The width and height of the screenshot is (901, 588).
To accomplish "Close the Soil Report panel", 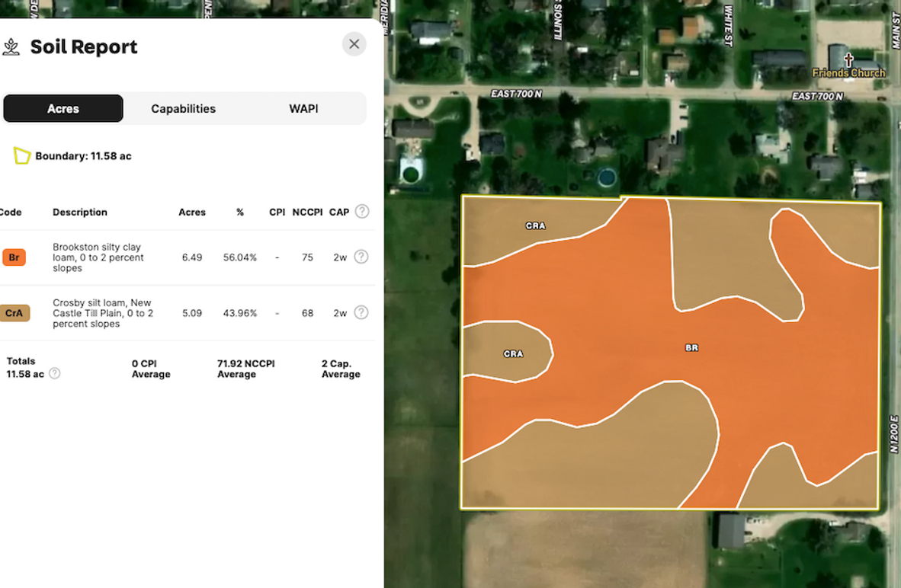I will (354, 44).
